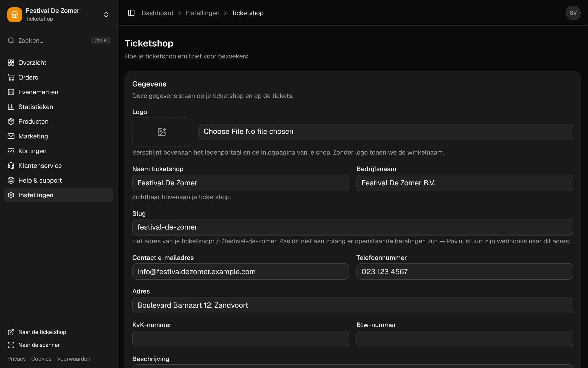Click the Telefoonnummer field
The height and width of the screenshot is (368, 588).
[x=465, y=271]
